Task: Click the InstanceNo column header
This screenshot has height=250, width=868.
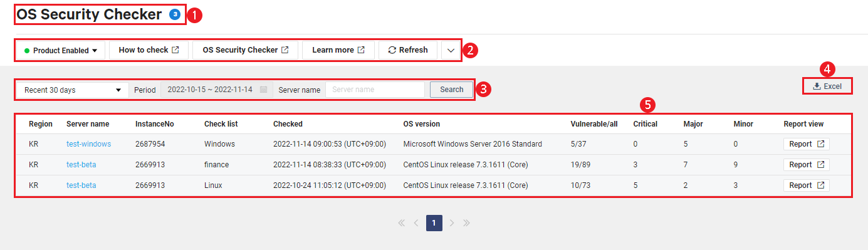Action: [155, 124]
